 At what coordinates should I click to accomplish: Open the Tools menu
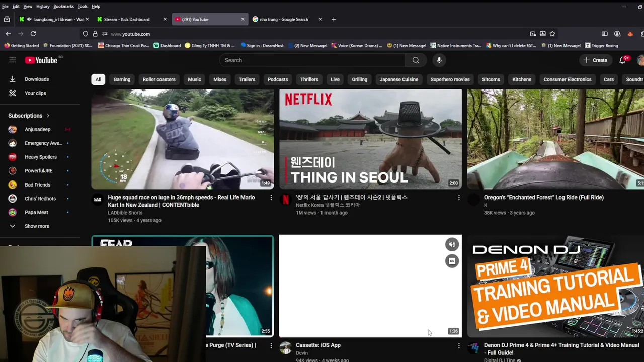(83, 6)
